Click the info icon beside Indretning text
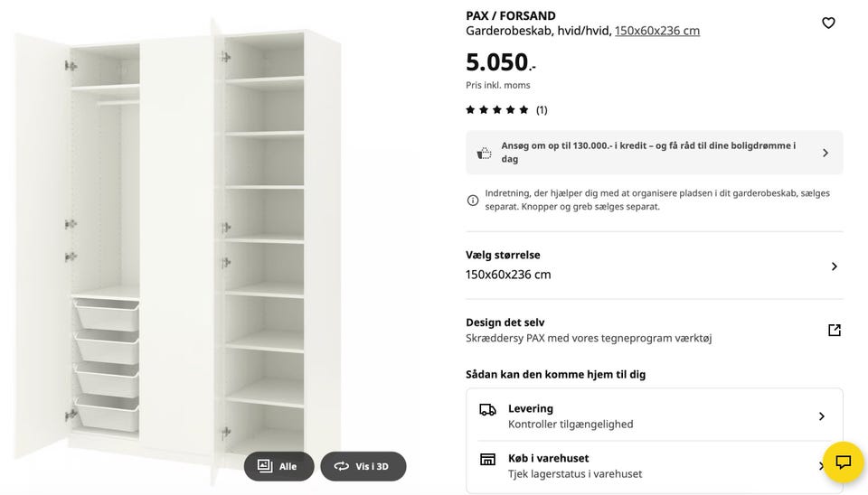 click(473, 201)
